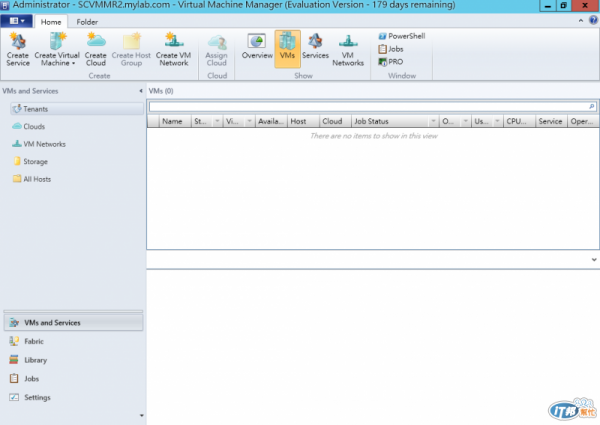Select the VMs view button
Viewport: 600px width, 425px height.
point(287,49)
